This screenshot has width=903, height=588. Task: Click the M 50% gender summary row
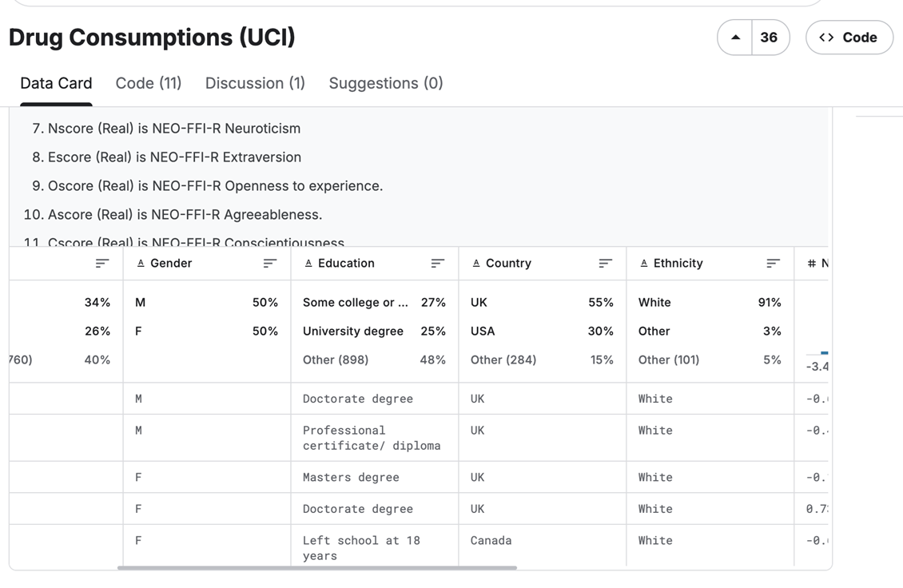207,302
